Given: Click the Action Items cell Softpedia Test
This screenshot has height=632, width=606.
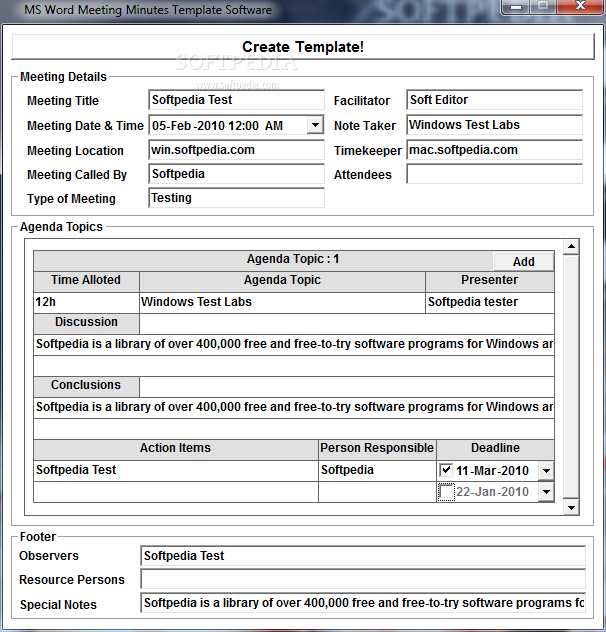Looking at the screenshot, I should click(176, 470).
